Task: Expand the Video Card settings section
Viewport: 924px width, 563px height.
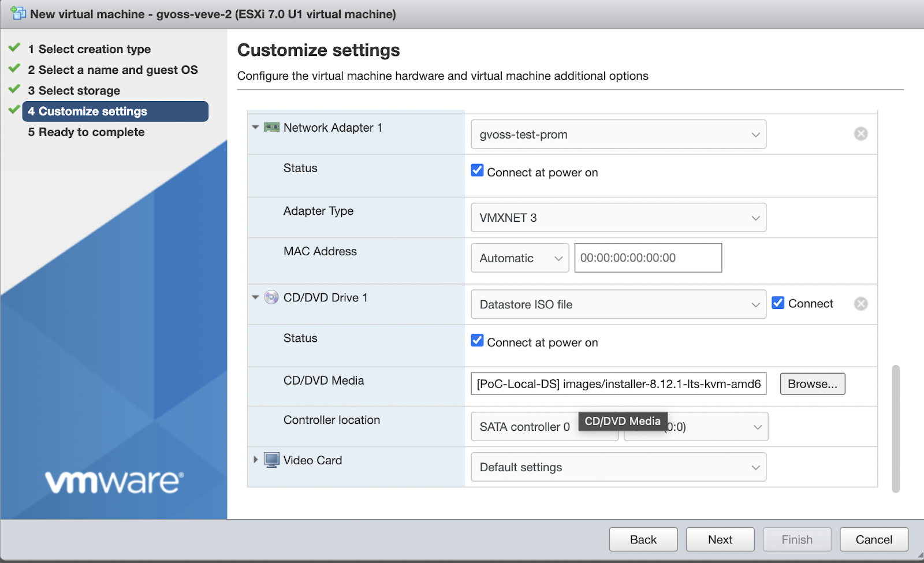Action: [256, 460]
